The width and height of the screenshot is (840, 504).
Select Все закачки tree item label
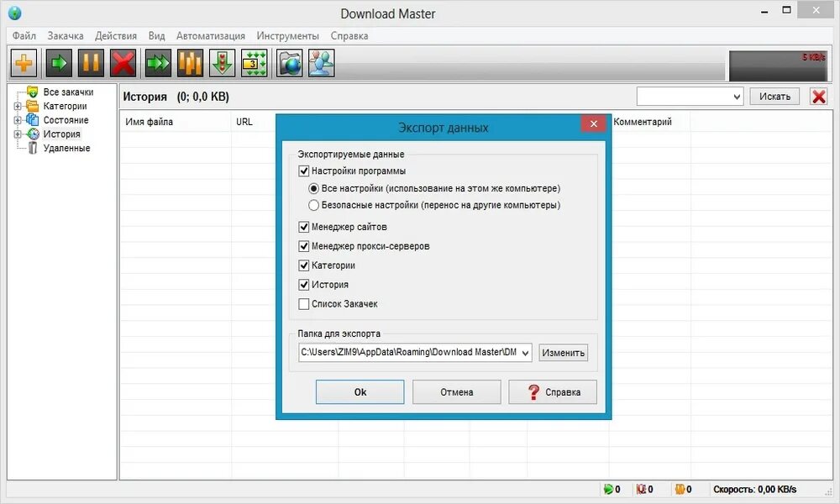[68, 92]
